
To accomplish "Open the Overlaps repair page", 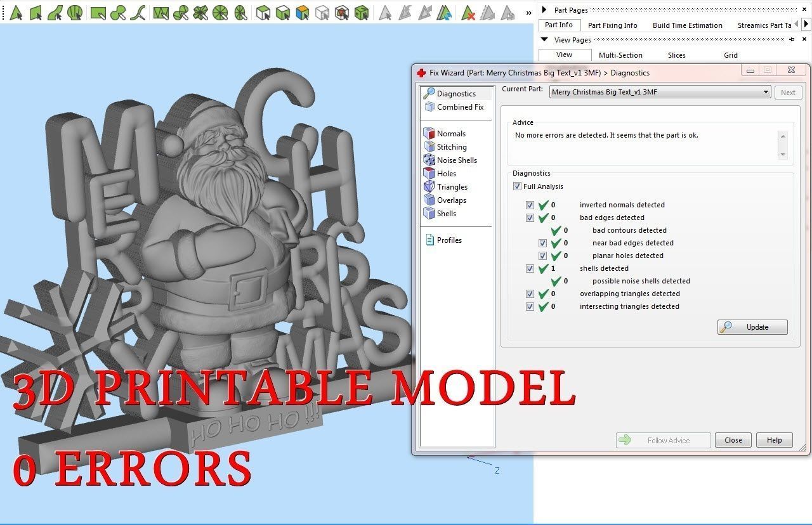I will tap(445, 200).
